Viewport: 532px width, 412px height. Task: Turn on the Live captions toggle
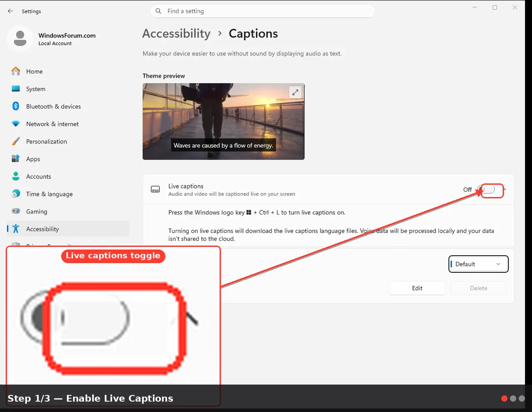click(x=487, y=190)
